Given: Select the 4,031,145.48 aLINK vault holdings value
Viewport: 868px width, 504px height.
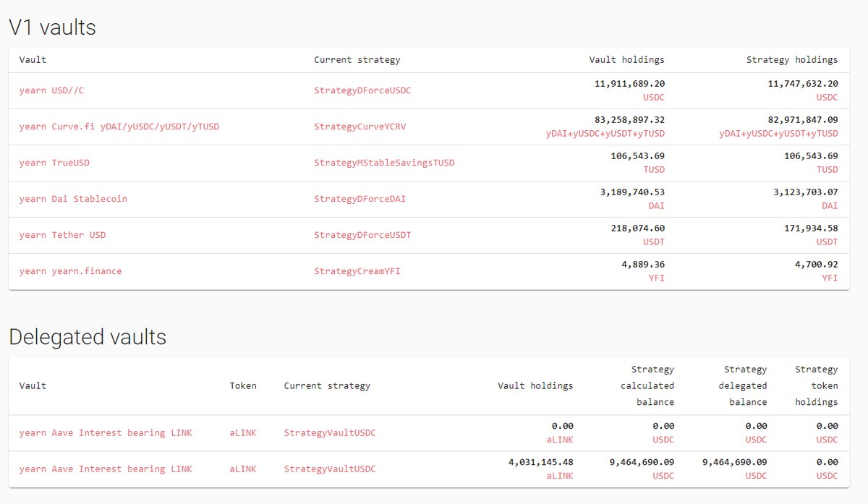Looking at the screenshot, I should 541,462.
